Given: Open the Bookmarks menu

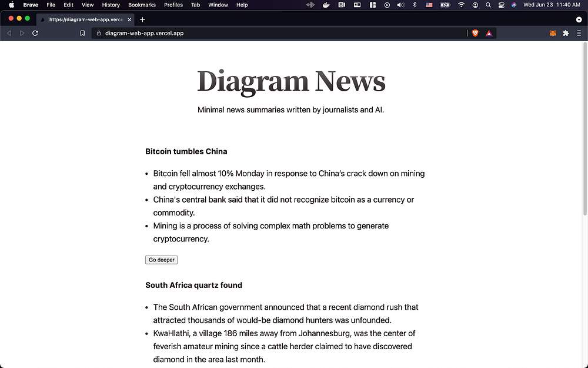Looking at the screenshot, I should point(142,5).
